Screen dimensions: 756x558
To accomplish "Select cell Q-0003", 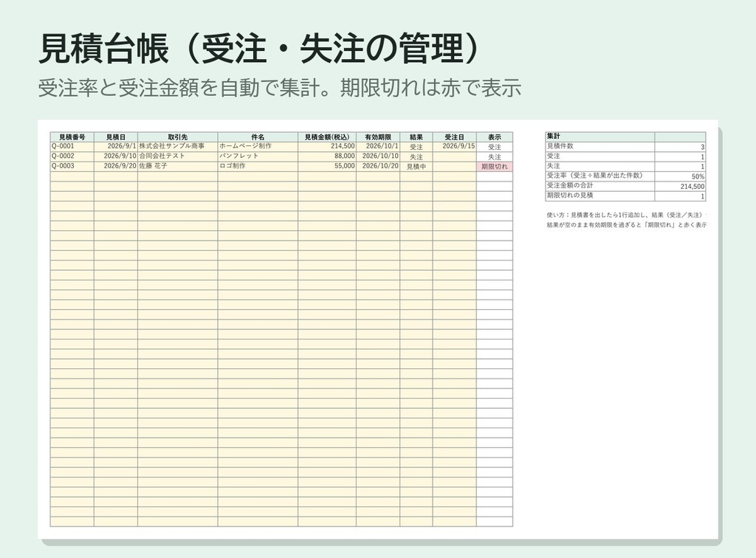I will click(72, 166).
